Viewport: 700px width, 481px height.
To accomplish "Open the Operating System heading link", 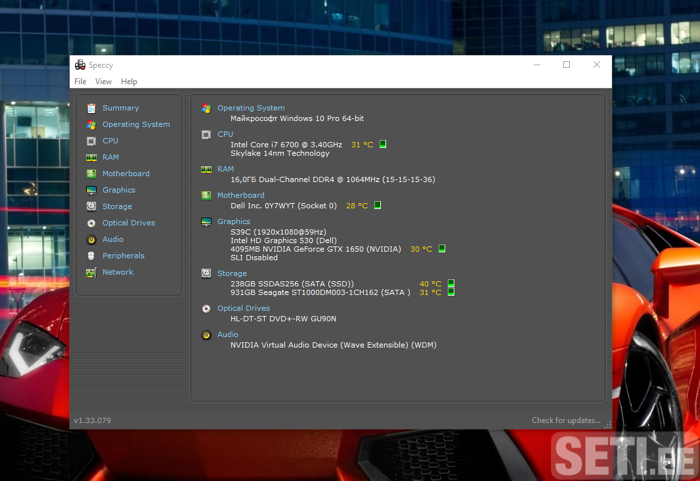I will pos(250,108).
